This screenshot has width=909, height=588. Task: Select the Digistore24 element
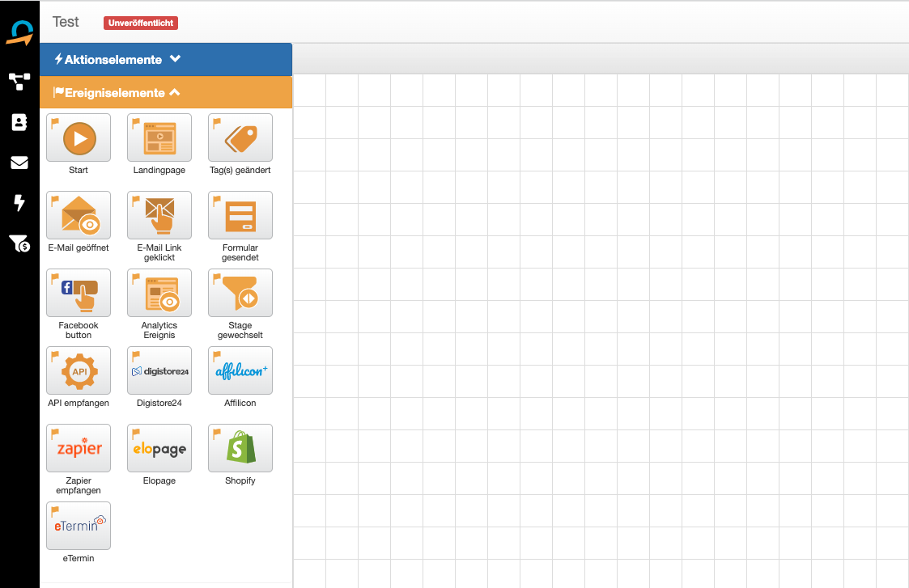[159, 370]
